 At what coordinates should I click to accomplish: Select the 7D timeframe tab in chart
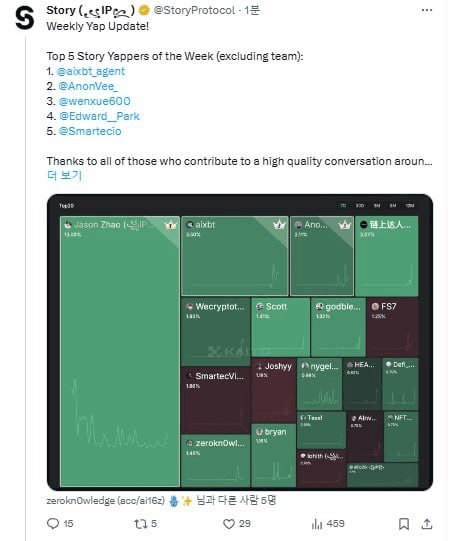pos(343,206)
